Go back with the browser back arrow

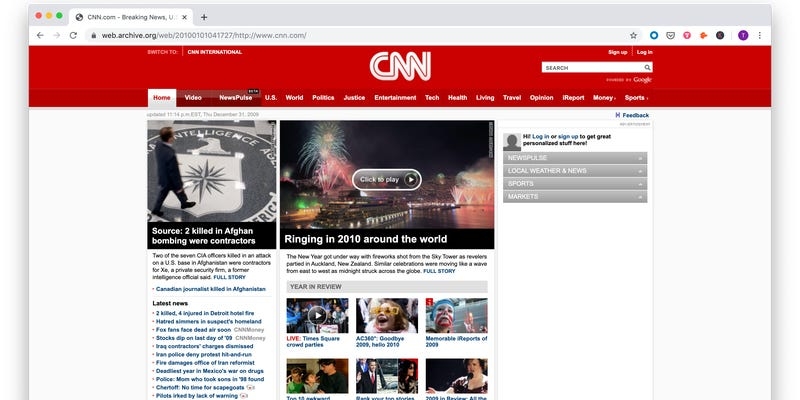coord(40,35)
